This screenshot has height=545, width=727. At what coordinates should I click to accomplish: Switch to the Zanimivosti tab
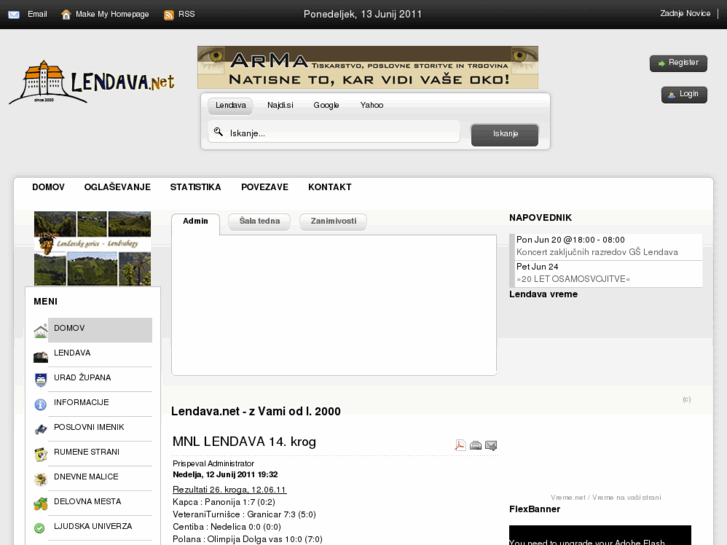[333, 222]
